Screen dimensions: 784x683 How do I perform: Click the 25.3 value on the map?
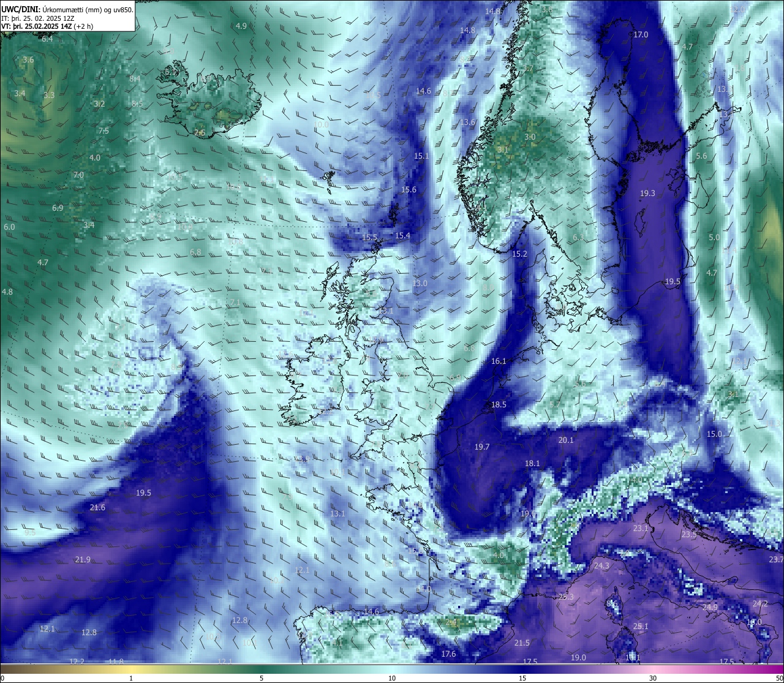point(566,597)
